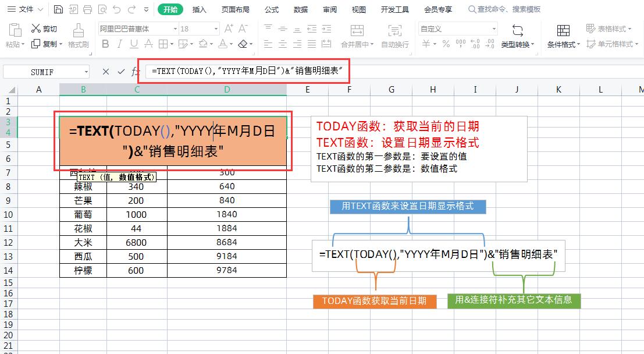Image resolution: width=644 pixels, height=354 pixels.
Task: Click the align left icon
Action: point(268,44)
